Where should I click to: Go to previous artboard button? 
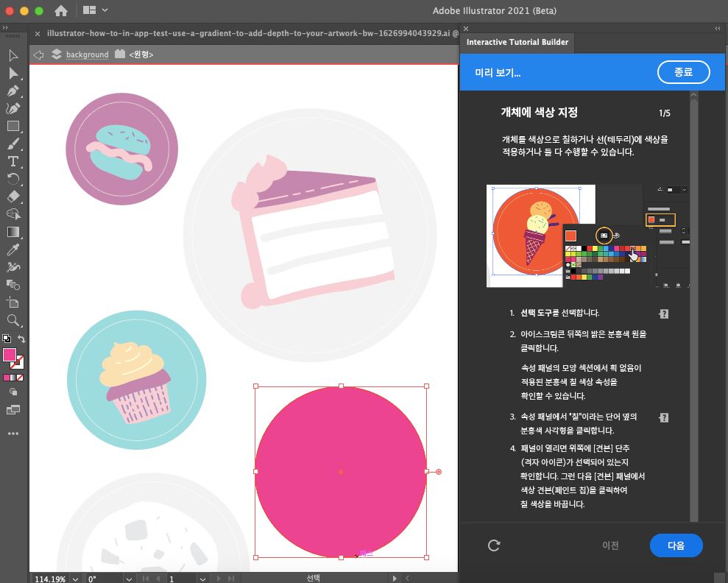[x=158, y=579]
